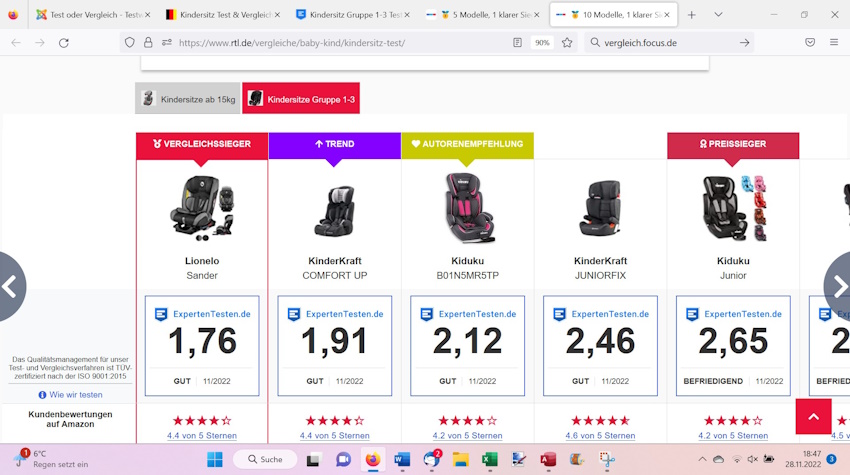Show previous products with left carousel arrow

pyautogui.click(x=10, y=286)
